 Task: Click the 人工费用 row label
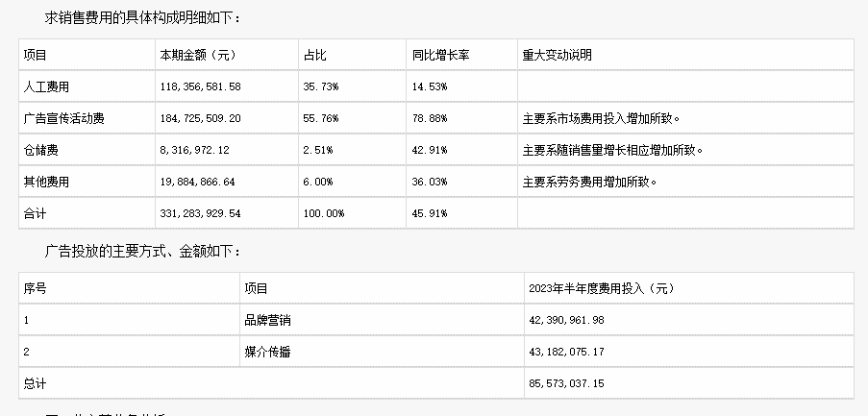point(46,86)
